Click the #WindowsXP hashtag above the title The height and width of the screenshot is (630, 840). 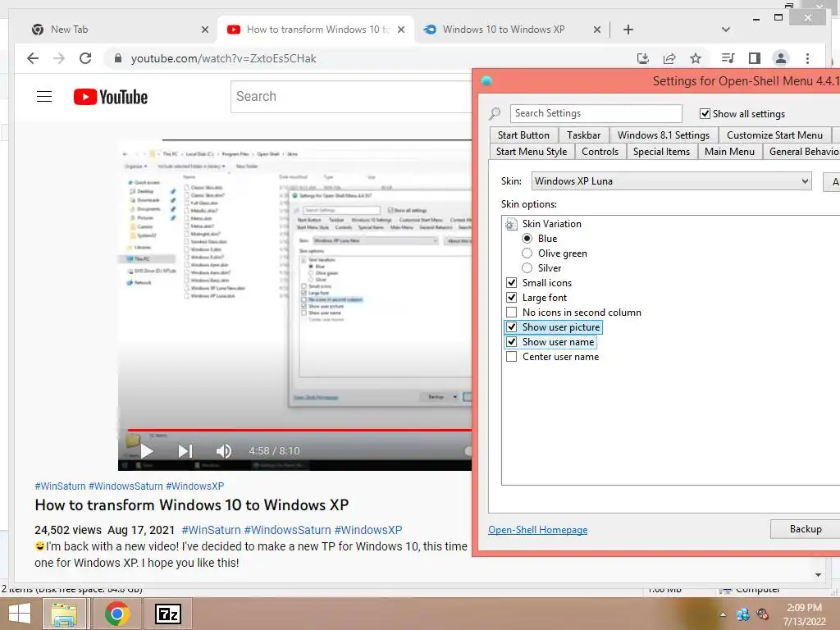[x=194, y=486]
